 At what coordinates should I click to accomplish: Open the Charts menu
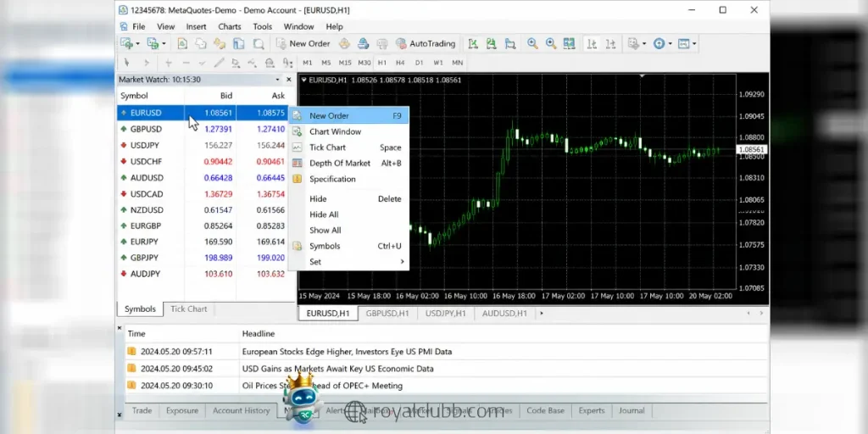click(229, 26)
